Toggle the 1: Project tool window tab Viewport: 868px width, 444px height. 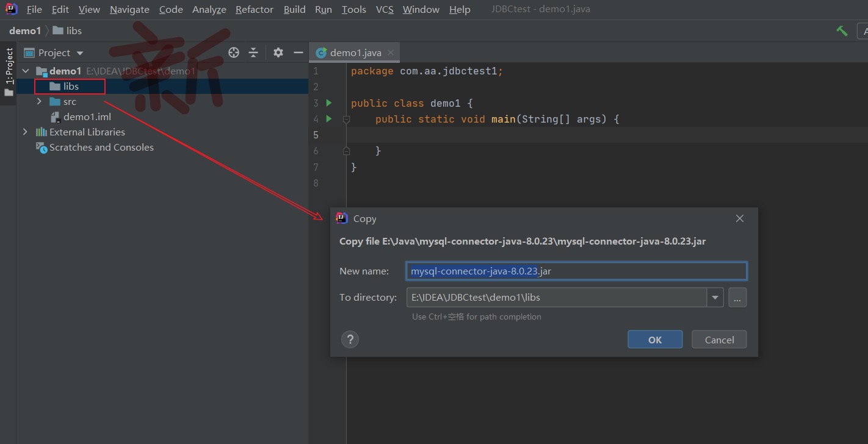click(x=9, y=72)
